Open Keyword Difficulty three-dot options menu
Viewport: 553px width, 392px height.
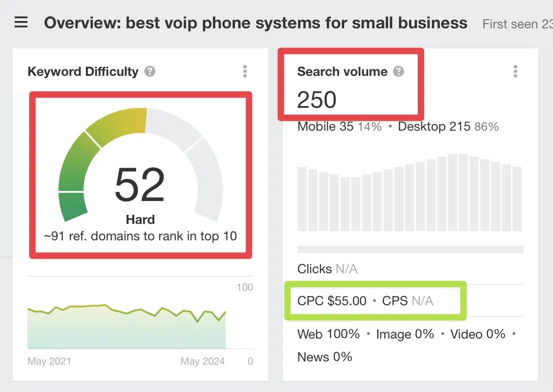(245, 71)
